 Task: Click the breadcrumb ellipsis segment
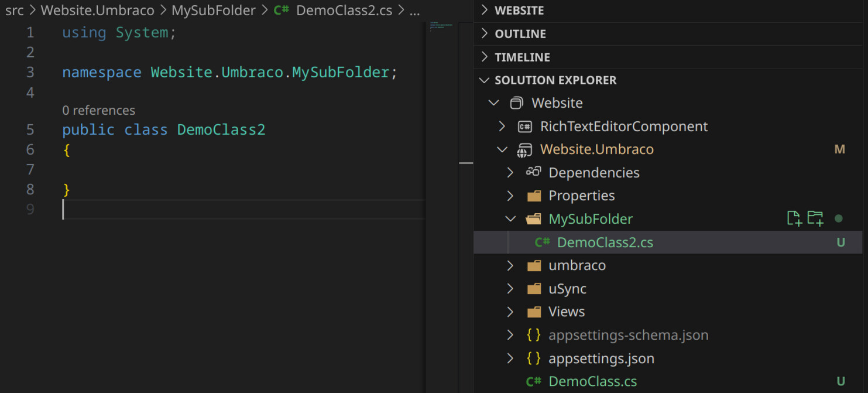click(x=414, y=12)
